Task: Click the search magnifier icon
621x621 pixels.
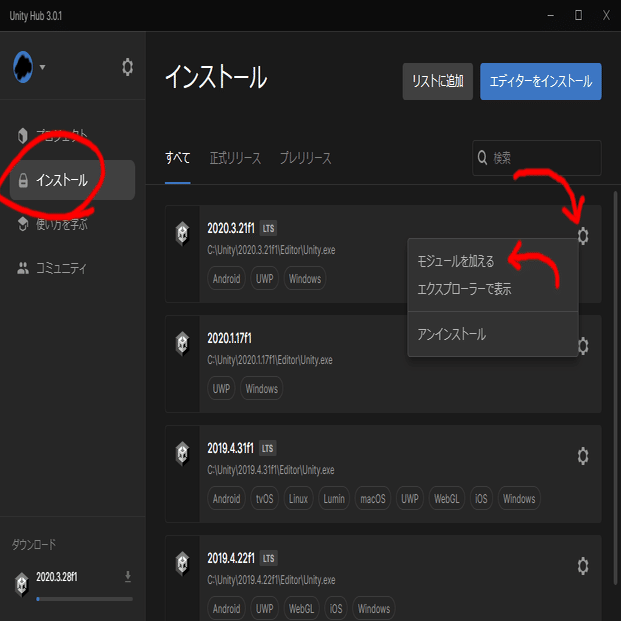Action: point(482,158)
